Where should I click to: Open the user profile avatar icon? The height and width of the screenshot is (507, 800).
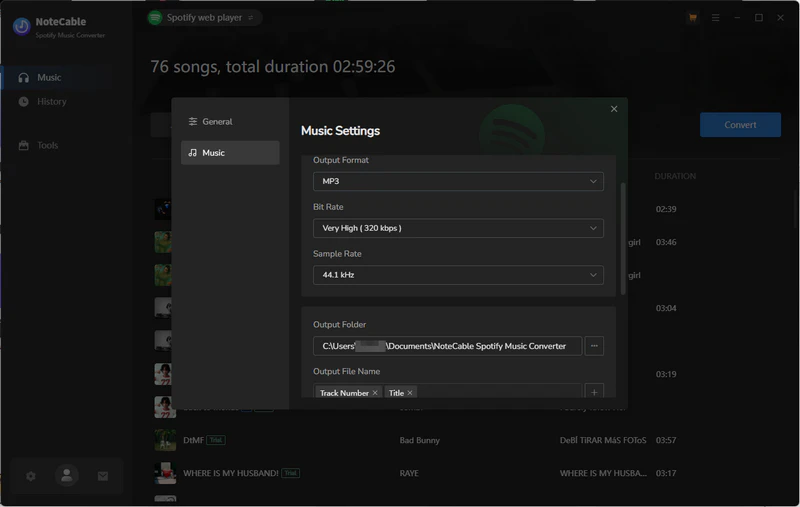click(x=66, y=475)
